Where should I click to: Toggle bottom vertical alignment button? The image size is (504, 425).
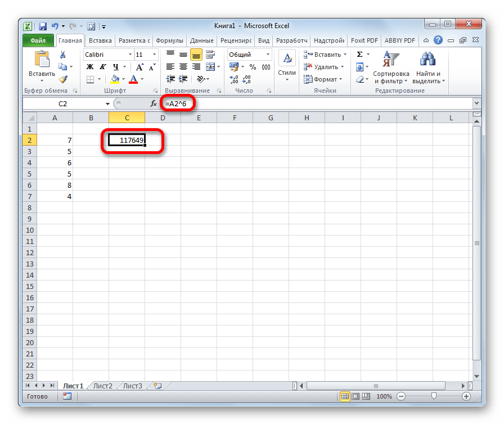tap(196, 55)
